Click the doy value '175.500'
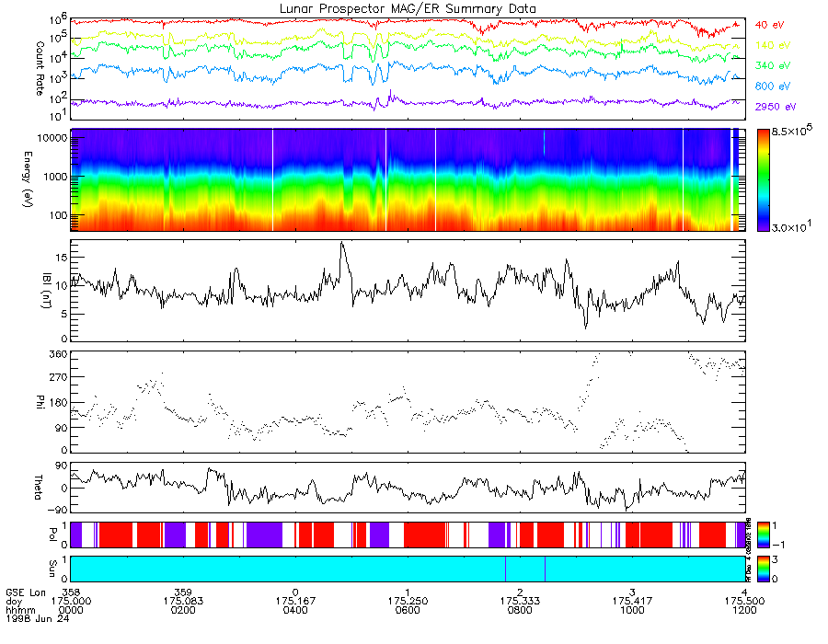The width and height of the screenshot is (828, 644). (744, 602)
